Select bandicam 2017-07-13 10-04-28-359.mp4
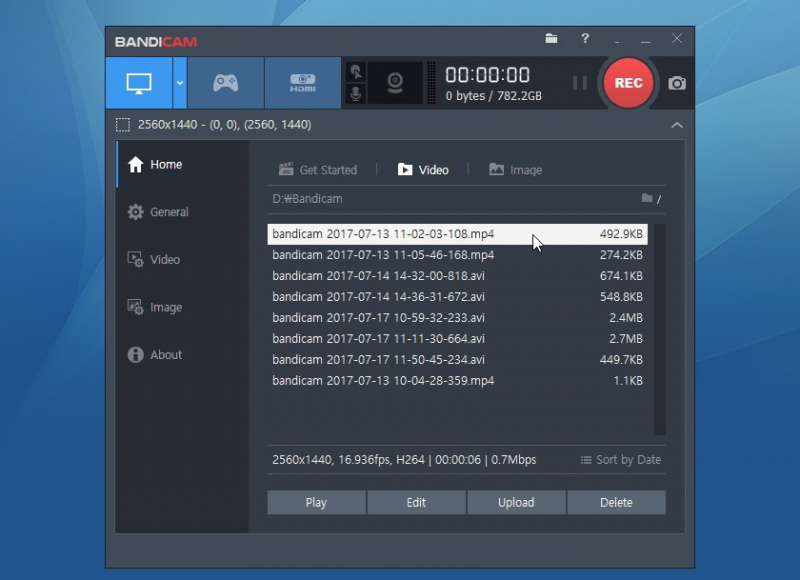The image size is (800, 580). pyautogui.click(x=457, y=381)
